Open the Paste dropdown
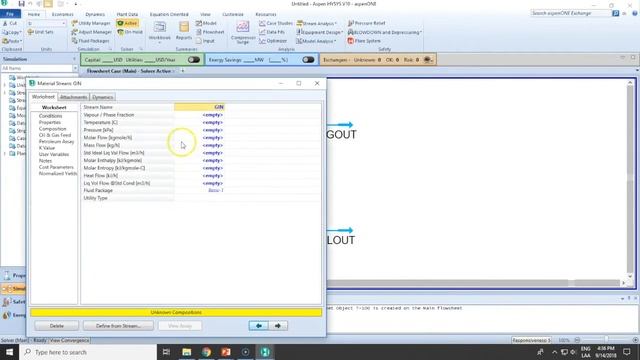This screenshot has width=640, height=360. click(x=12, y=41)
